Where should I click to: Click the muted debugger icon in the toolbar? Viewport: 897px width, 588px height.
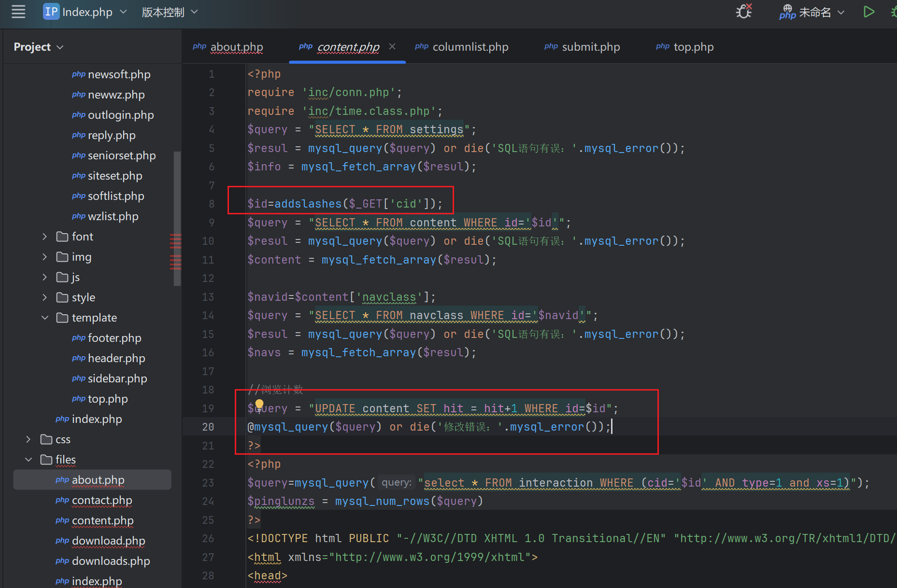point(743,12)
